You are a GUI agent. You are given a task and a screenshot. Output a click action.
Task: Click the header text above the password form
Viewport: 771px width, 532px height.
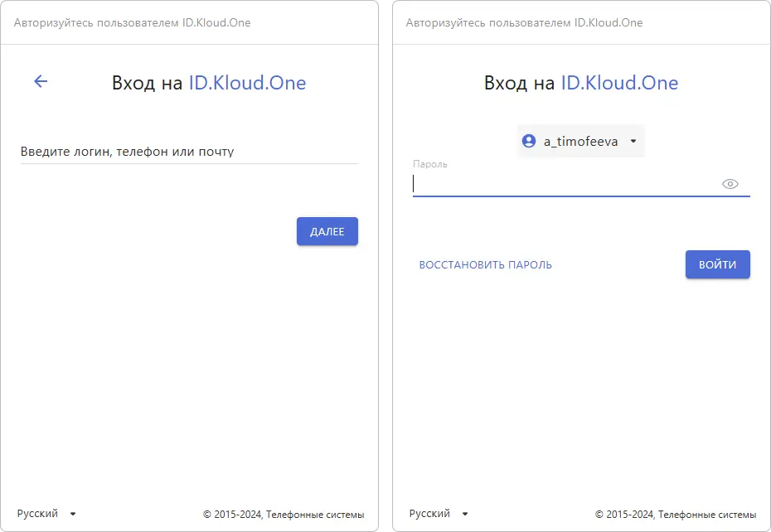[x=524, y=22]
